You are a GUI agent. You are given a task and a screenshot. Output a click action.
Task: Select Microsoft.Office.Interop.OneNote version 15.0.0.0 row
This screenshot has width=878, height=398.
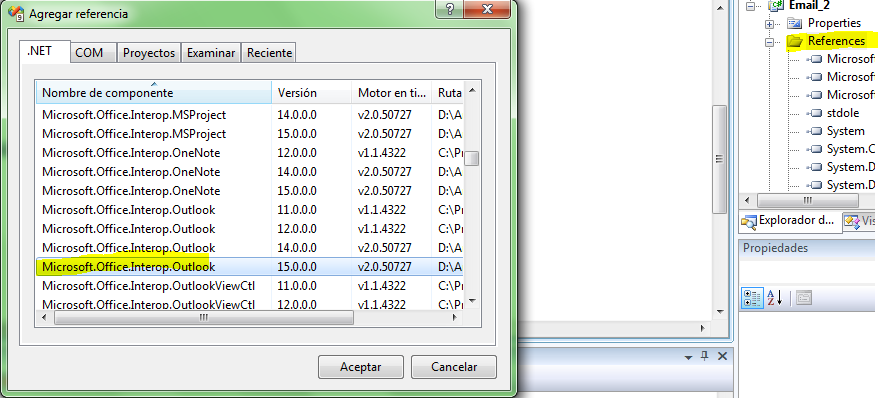click(x=250, y=191)
